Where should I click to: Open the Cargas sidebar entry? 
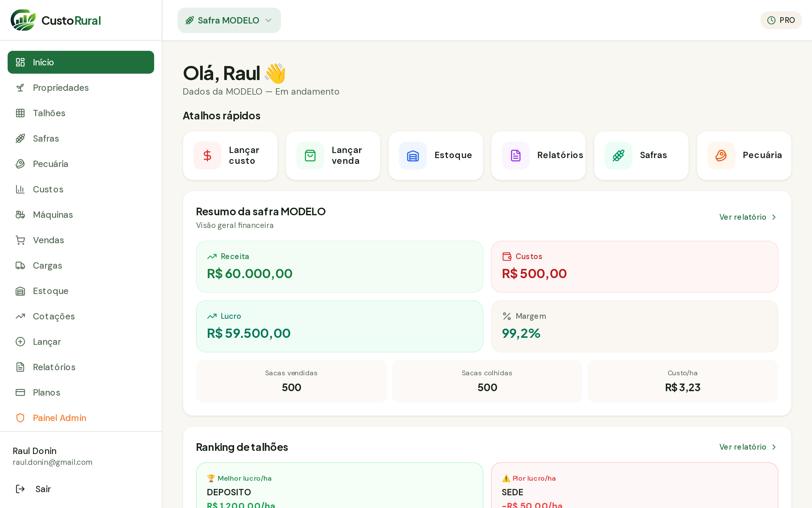(x=81, y=265)
